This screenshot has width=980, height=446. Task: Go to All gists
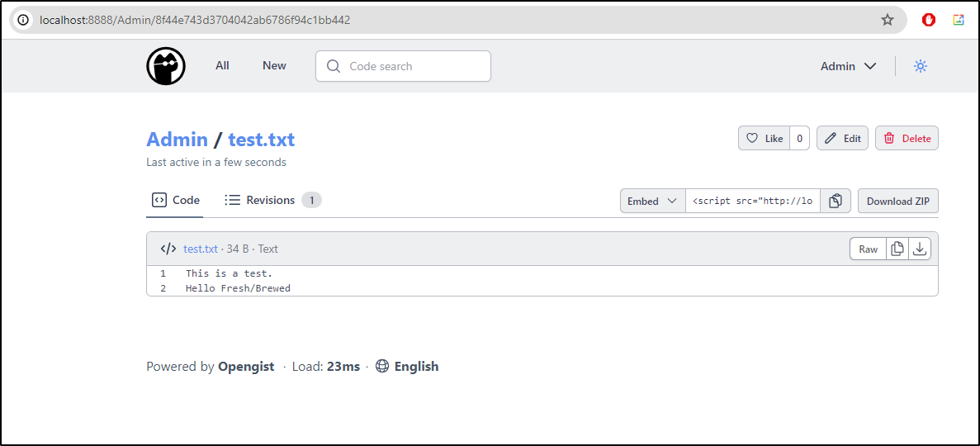pos(222,66)
